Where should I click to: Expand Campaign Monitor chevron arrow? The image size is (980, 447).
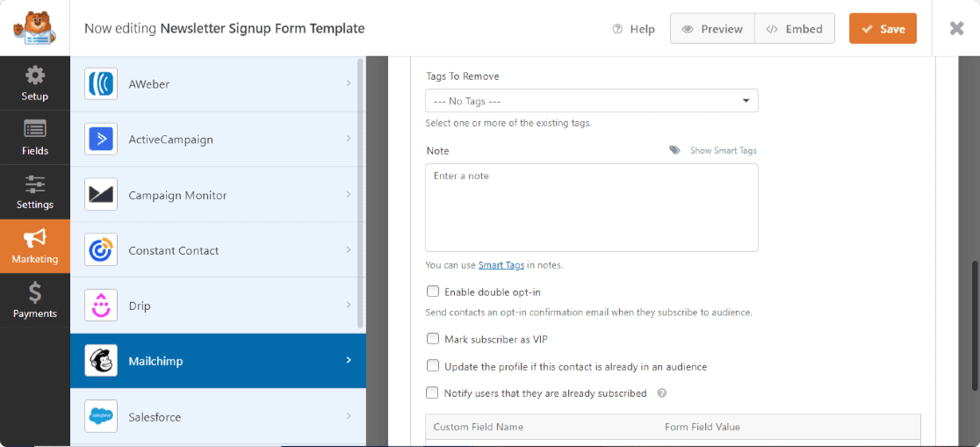(349, 194)
